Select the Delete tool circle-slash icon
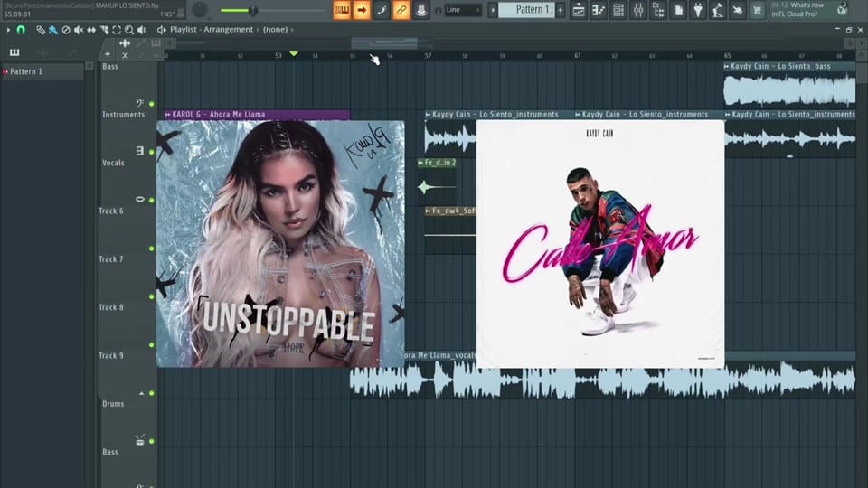Image resolution: width=868 pixels, height=488 pixels. click(x=66, y=30)
